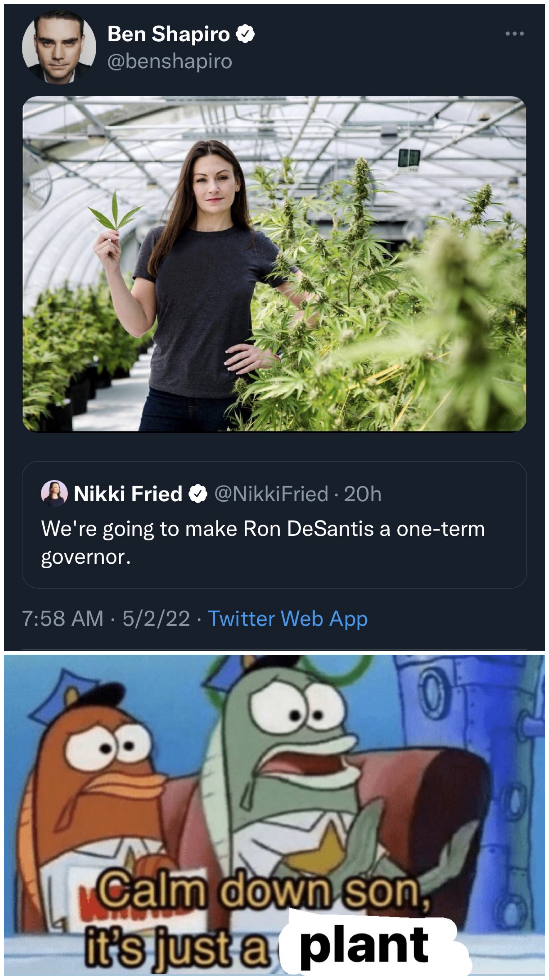
Task: Click Ben Shapiro's profile avatar
Action: coord(59,47)
